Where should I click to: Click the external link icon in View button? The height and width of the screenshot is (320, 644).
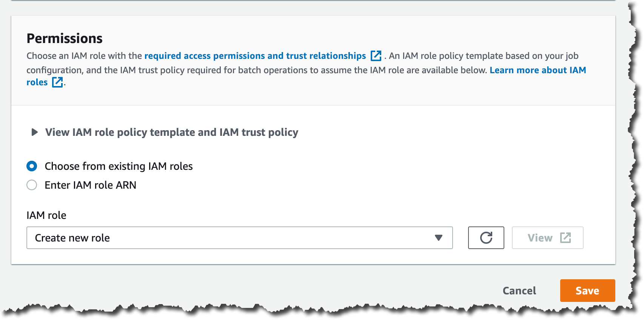tap(565, 238)
